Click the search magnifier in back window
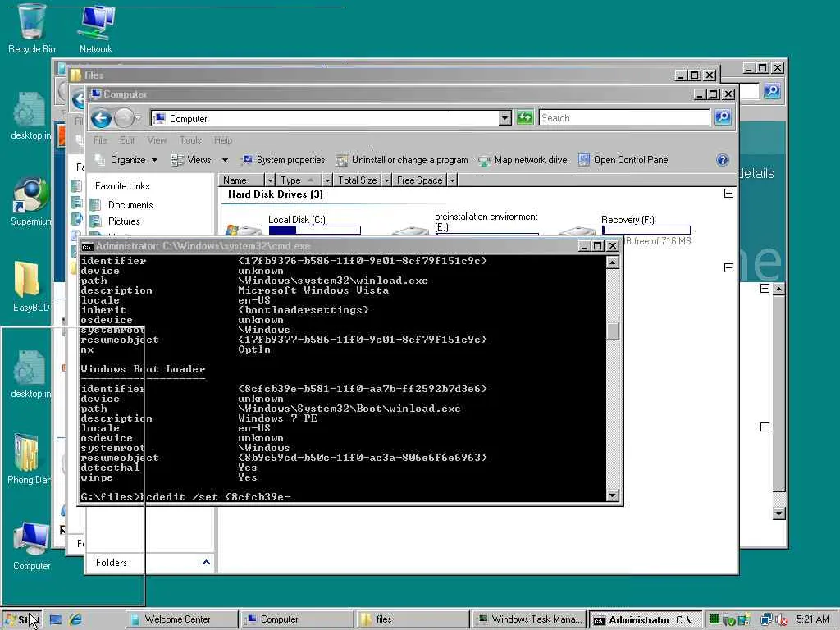The image size is (840, 630). pyautogui.click(x=772, y=91)
